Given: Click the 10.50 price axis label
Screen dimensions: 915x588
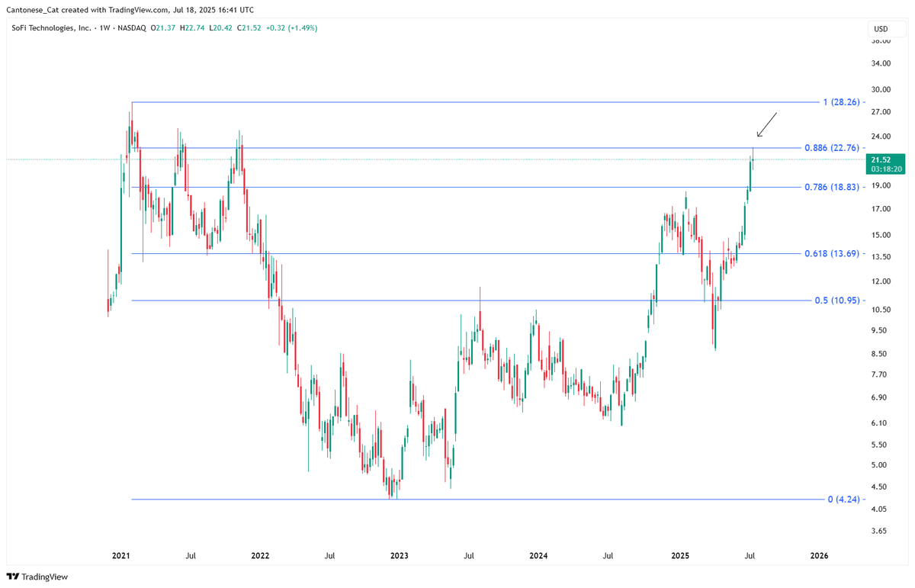Looking at the screenshot, I should (x=881, y=310).
